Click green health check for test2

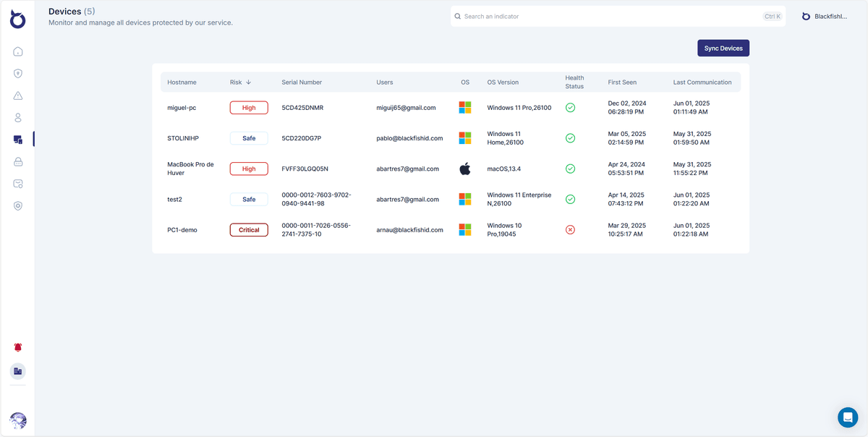tap(570, 199)
